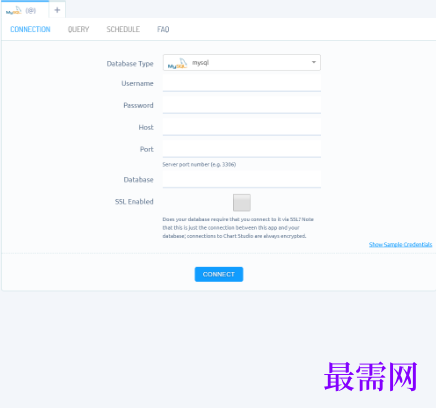Viewport: 436px width, 408px height.
Task: Switch to the SCHEDULE tab
Action: coord(123,29)
